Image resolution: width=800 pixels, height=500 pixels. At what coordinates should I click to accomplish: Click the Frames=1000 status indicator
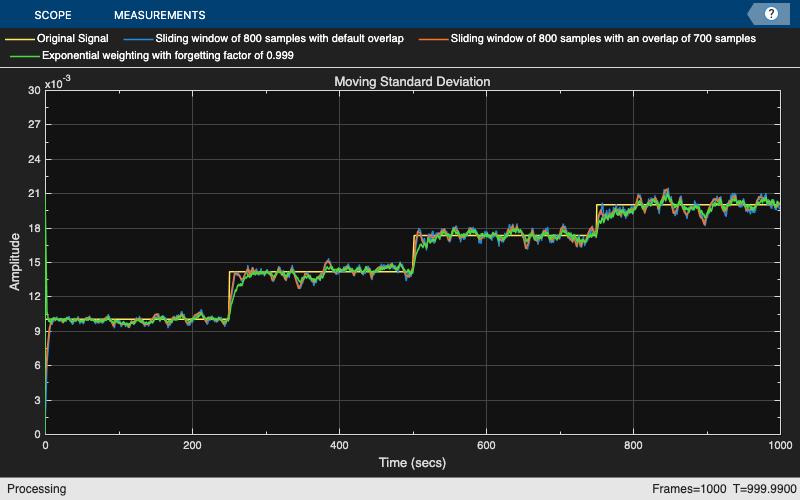point(689,489)
